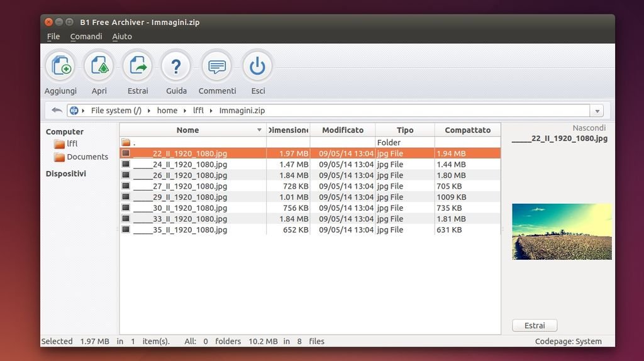Image resolution: width=644 pixels, height=361 pixels.
Task: Hide preview panel via Nascondi link
Action: (x=589, y=128)
